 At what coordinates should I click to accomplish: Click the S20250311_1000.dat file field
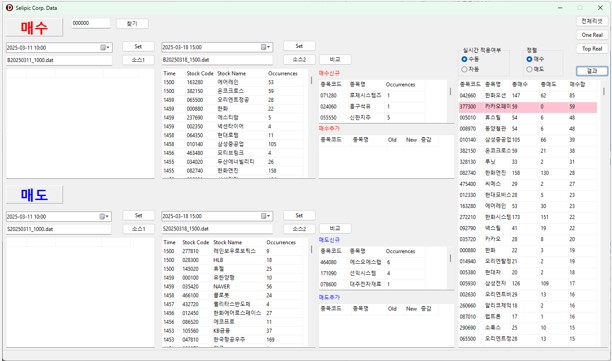[x=59, y=229]
